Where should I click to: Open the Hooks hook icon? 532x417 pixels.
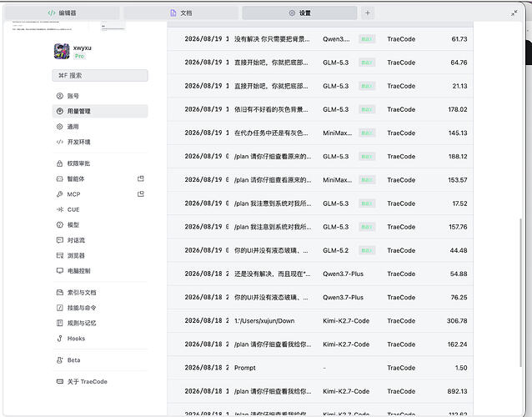60,339
